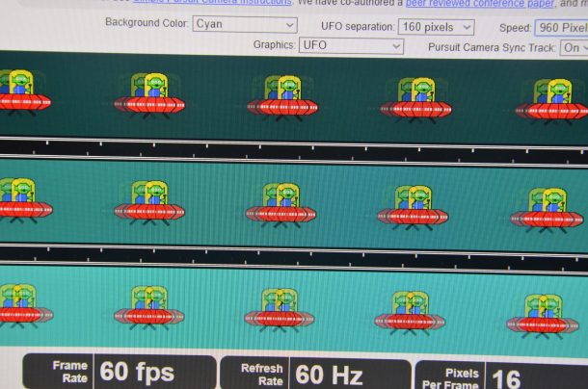Open the Pursuit Camera Sync Track dropdown
Screen dimensions: 588x389
[574, 48]
